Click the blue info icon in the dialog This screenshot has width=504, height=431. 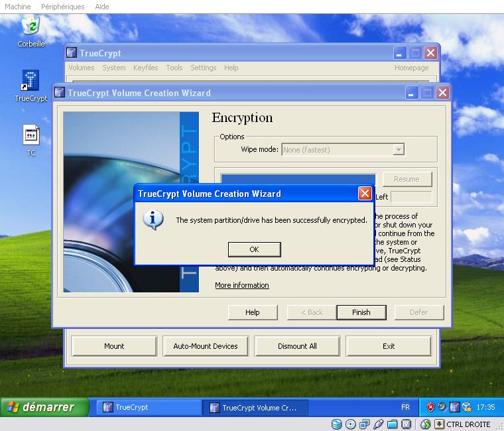point(153,220)
